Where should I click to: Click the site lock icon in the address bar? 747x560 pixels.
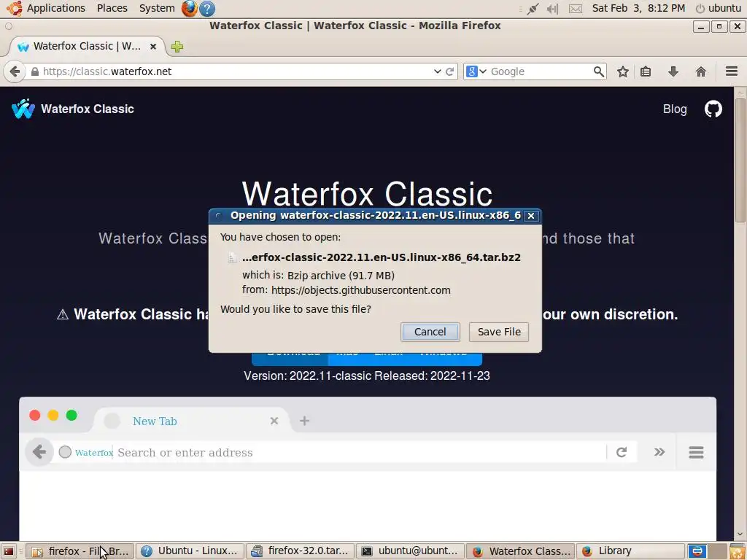[x=34, y=72]
